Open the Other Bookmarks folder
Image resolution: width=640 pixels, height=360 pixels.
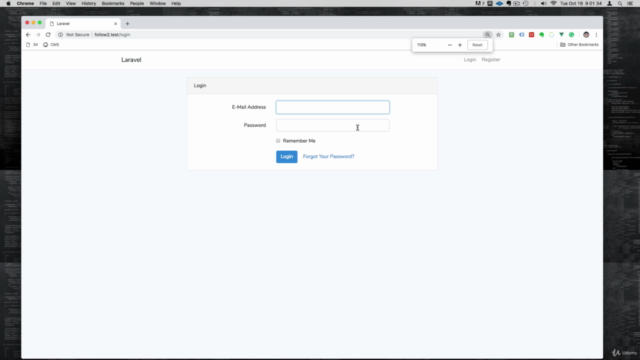579,44
